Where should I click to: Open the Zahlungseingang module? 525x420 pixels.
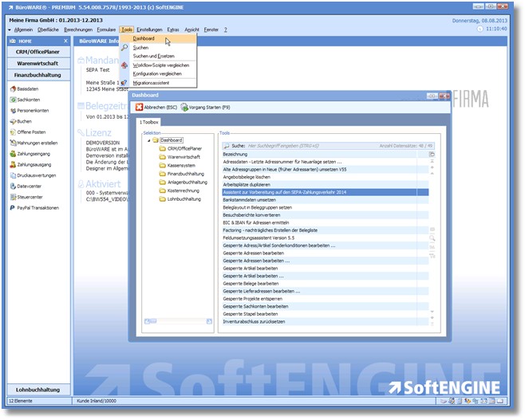33,153
